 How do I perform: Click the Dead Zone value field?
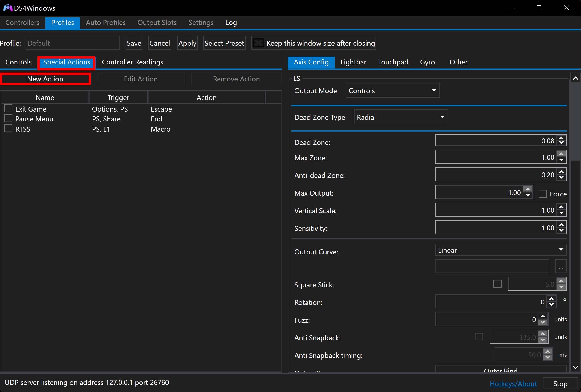pos(496,140)
